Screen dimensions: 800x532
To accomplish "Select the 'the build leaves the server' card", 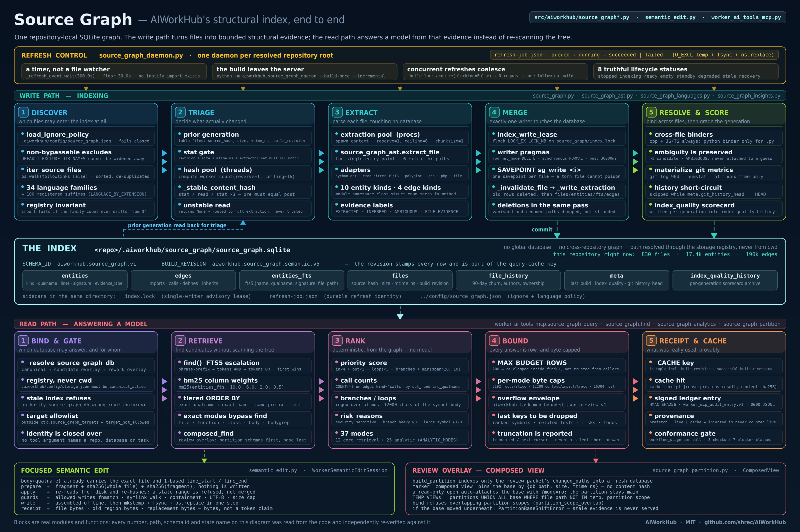I will click(x=304, y=72).
